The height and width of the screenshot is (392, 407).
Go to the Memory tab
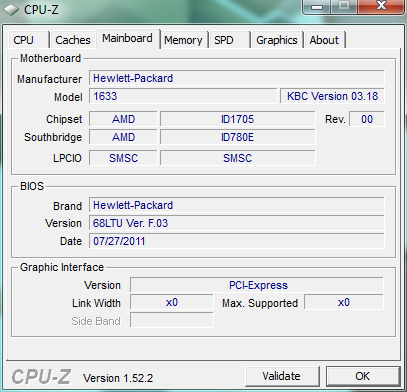[x=183, y=40]
